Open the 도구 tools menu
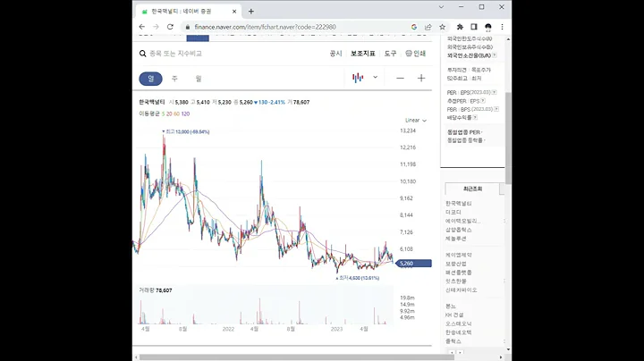This screenshot has height=361, width=644. [x=390, y=54]
